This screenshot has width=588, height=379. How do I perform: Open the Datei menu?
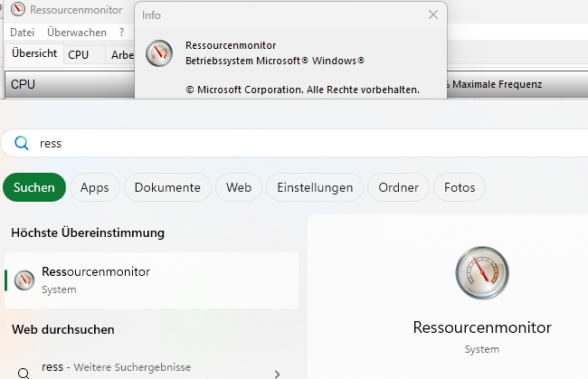pos(22,33)
